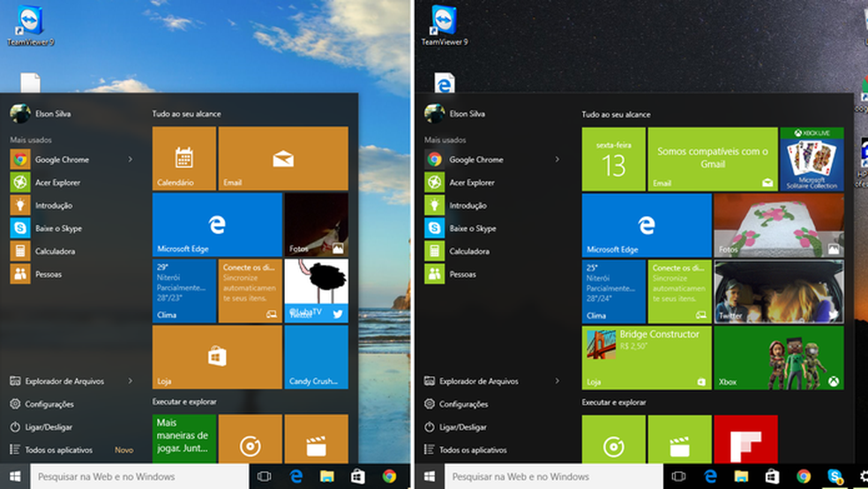
Task: Open Pessoas in right Start menu
Action: [x=450, y=275]
